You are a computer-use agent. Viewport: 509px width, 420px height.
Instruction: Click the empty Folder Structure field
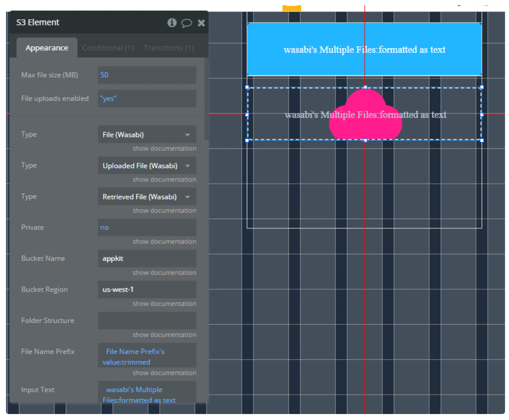tap(147, 320)
